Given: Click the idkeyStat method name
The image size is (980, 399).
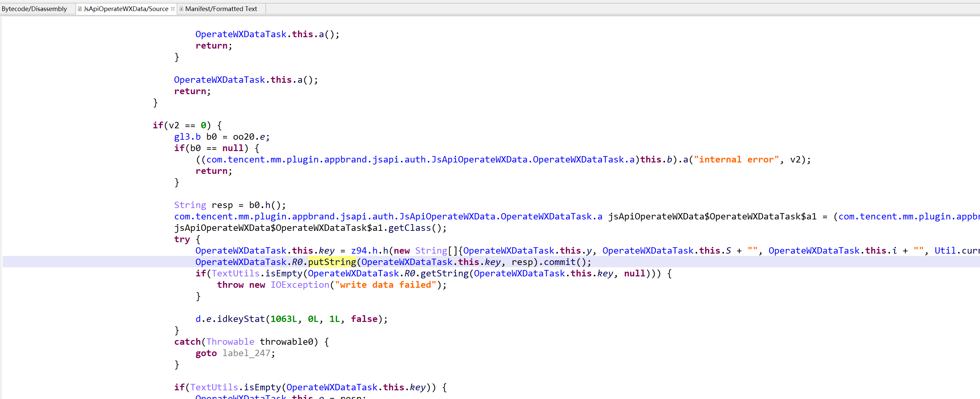Looking at the screenshot, I should point(241,319).
